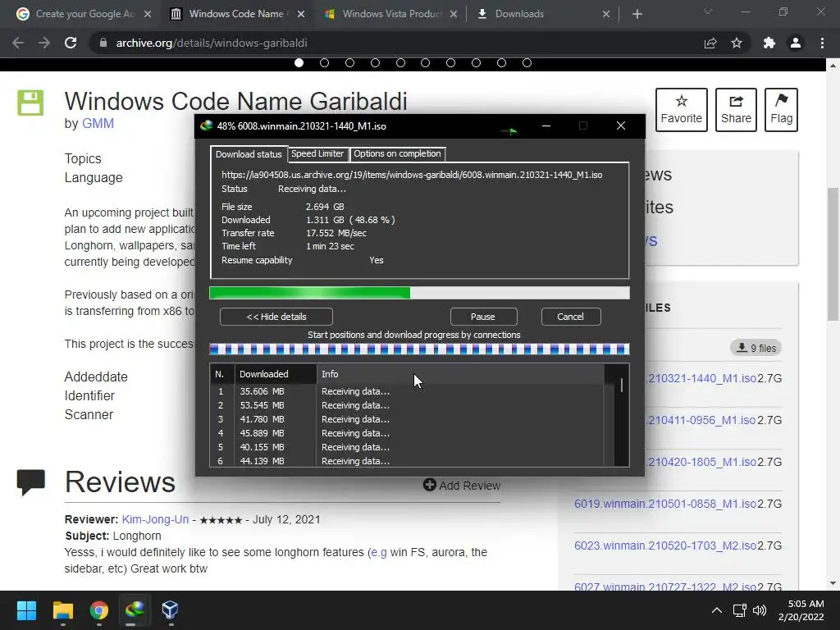Image resolution: width=840 pixels, height=630 pixels.
Task: Close the Windows Vista Product tab
Action: [x=454, y=14]
